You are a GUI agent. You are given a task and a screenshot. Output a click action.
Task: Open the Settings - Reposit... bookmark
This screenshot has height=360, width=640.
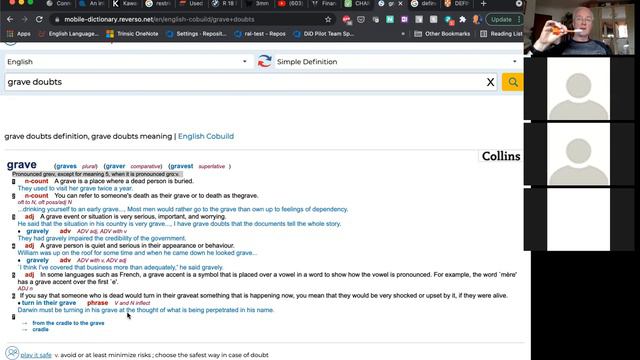197,34
